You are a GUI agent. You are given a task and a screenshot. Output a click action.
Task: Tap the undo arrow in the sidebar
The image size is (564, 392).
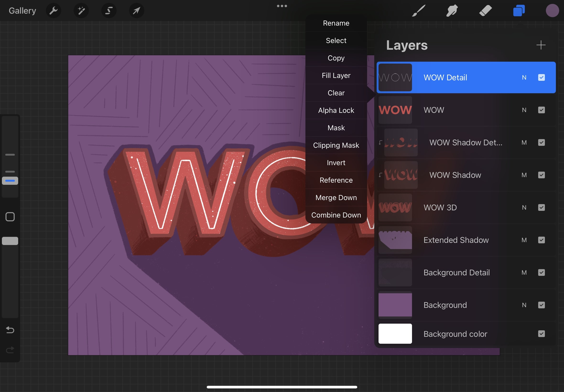click(10, 330)
